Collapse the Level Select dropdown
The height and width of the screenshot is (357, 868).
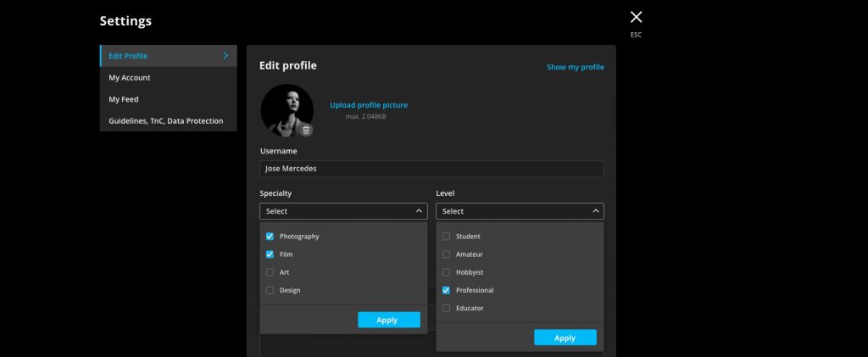click(x=520, y=211)
